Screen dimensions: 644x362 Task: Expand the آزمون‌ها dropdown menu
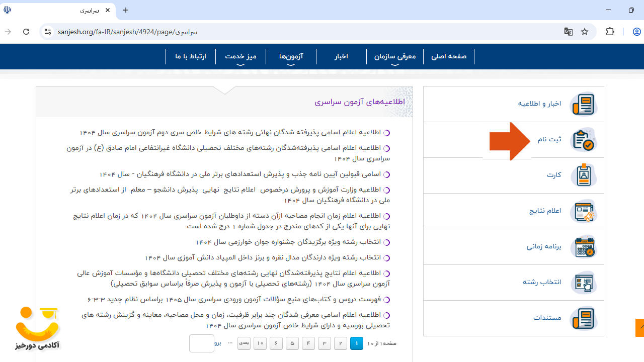pos(291,56)
